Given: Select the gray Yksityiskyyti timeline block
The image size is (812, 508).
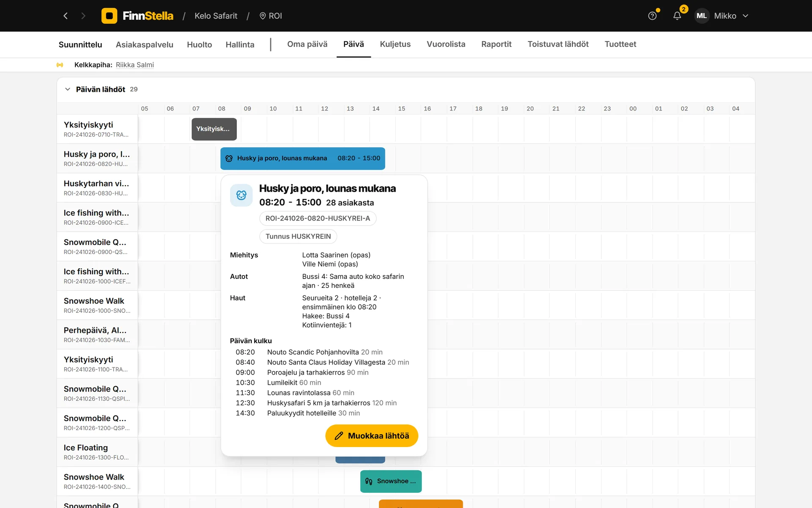Looking at the screenshot, I should click(x=214, y=129).
